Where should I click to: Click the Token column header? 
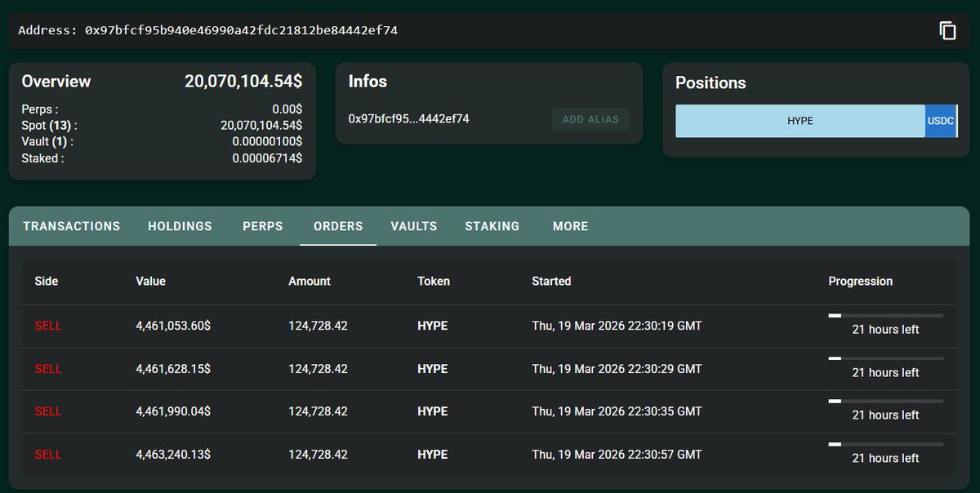click(434, 281)
